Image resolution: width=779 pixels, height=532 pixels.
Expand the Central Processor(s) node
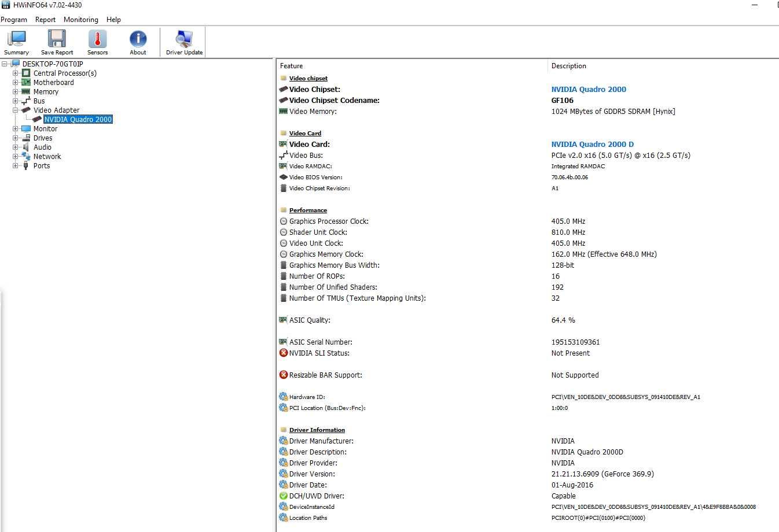click(16, 73)
